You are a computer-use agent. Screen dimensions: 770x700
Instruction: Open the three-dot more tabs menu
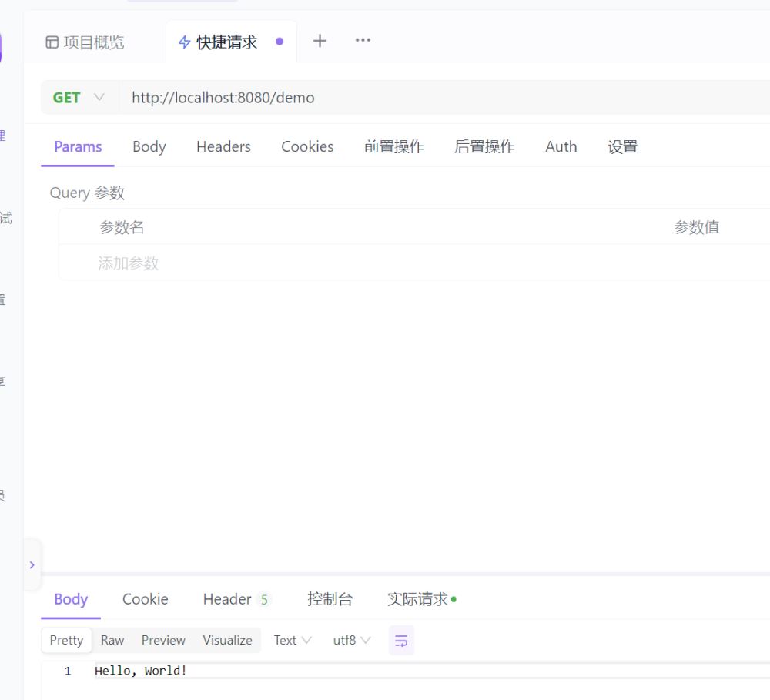click(x=363, y=40)
